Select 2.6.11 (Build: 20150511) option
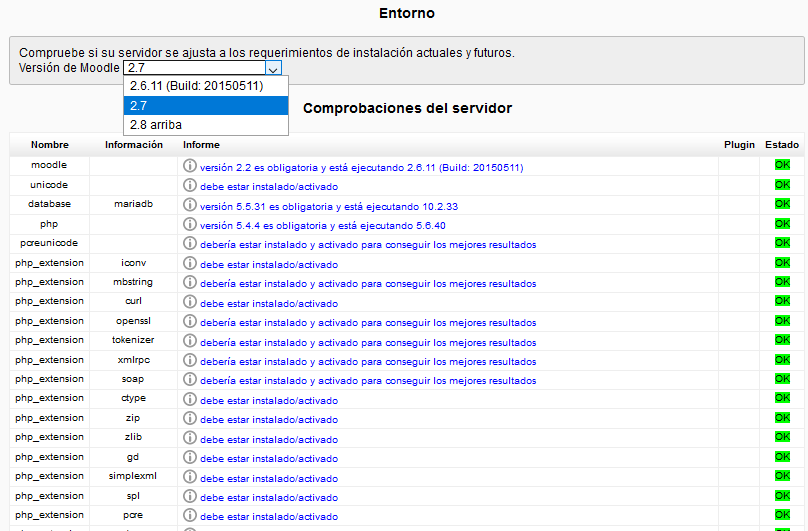This screenshot has width=808, height=531. pos(206,86)
